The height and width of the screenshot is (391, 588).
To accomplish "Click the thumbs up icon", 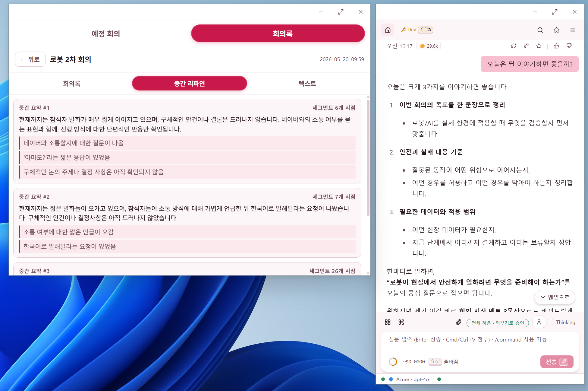I will coord(556,46).
